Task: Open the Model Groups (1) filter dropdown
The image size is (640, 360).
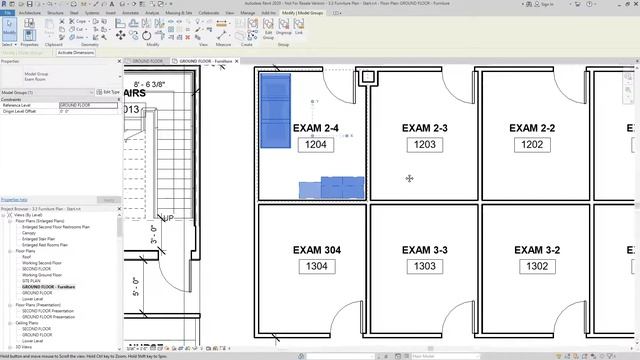Action: point(91,92)
